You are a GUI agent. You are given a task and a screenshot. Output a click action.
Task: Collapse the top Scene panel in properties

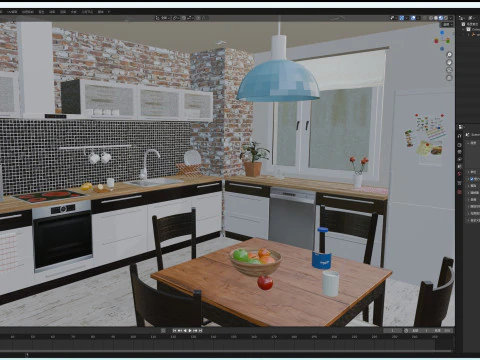coord(468,143)
